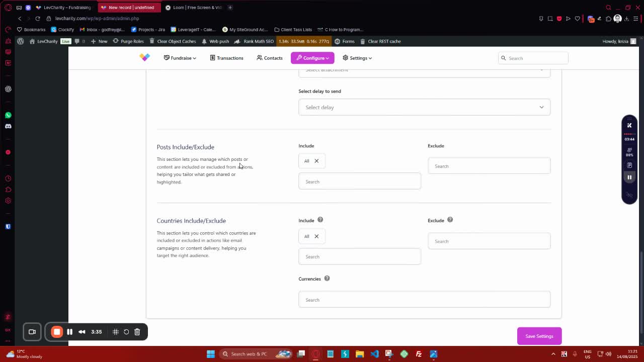Go to the Transactions page
644x362 pixels.
pyautogui.click(x=226, y=58)
